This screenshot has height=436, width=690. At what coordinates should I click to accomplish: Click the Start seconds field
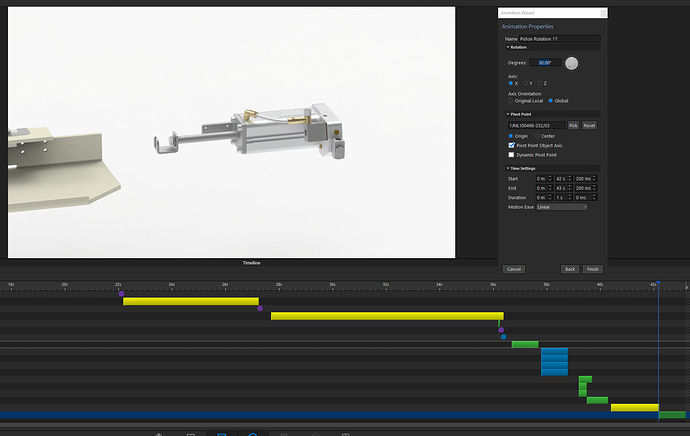563,179
